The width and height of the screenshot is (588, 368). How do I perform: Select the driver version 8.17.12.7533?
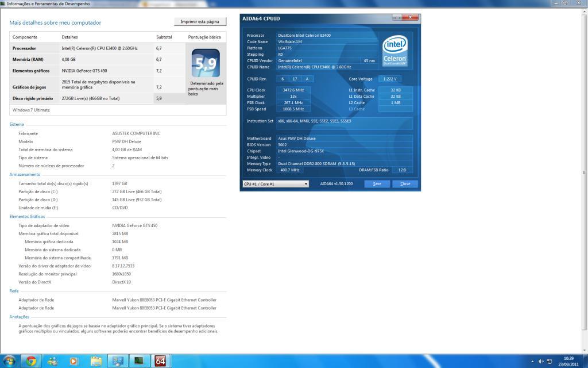coord(123,266)
